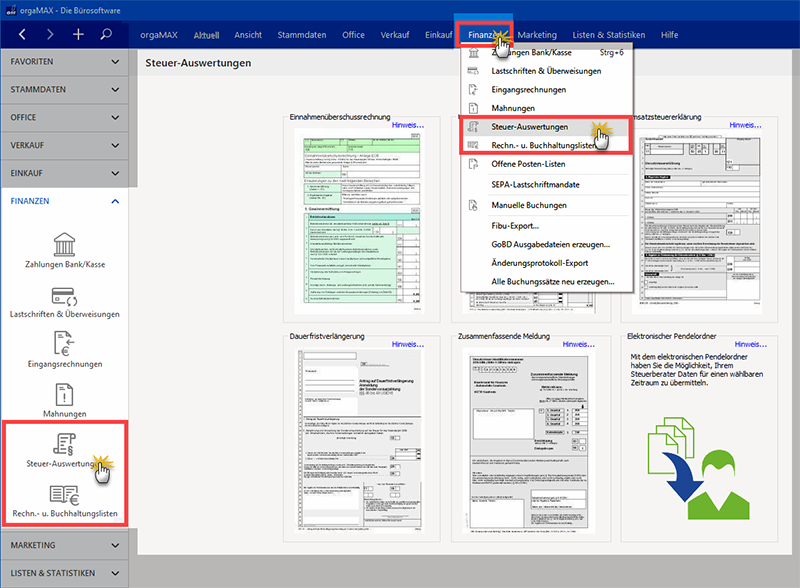Open the Marketing menu
The width and height of the screenshot is (800, 588).
point(537,35)
